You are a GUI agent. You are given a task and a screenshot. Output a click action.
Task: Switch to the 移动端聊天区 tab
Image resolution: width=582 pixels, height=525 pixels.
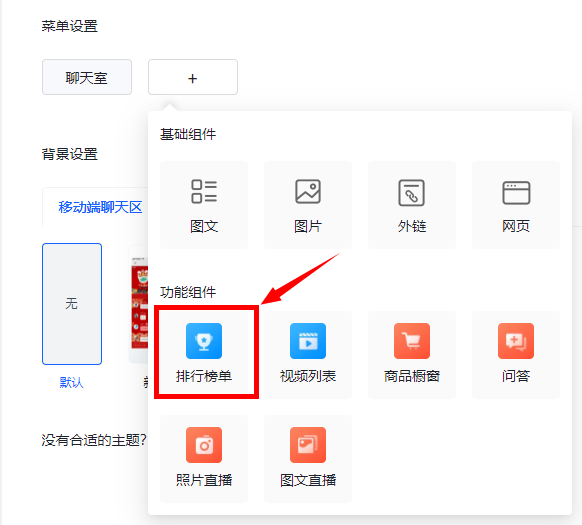click(100, 207)
